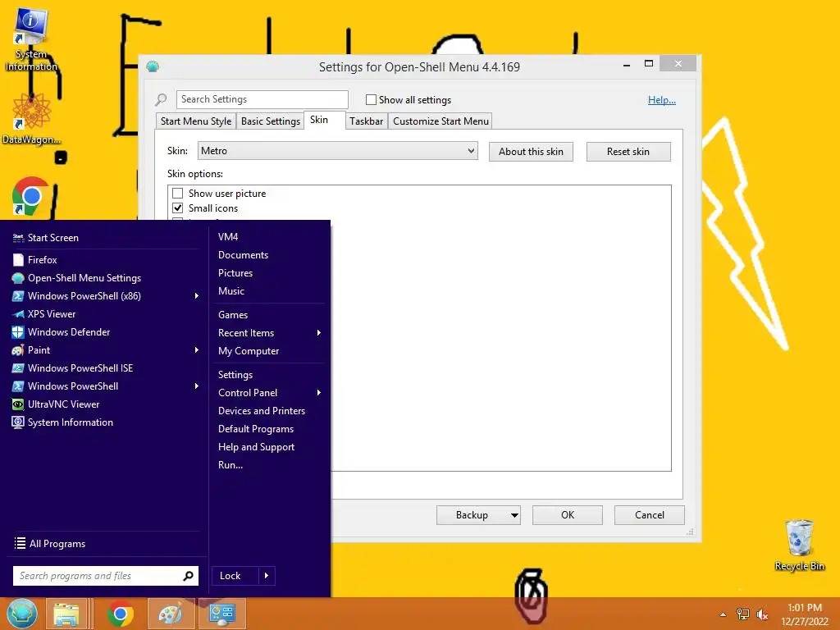Screen dimensions: 840x630
Task: Expand the Recent Items submenu arrow
Action: [x=319, y=333]
